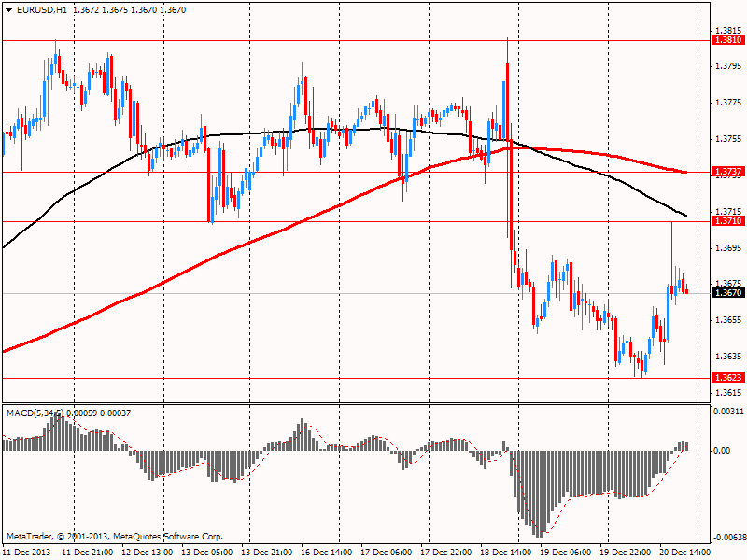Screen dimensions: 747x560
Task: Click the OHLC values 1.3672 1.3675 1.3670 1.3670
Action: (x=130, y=10)
